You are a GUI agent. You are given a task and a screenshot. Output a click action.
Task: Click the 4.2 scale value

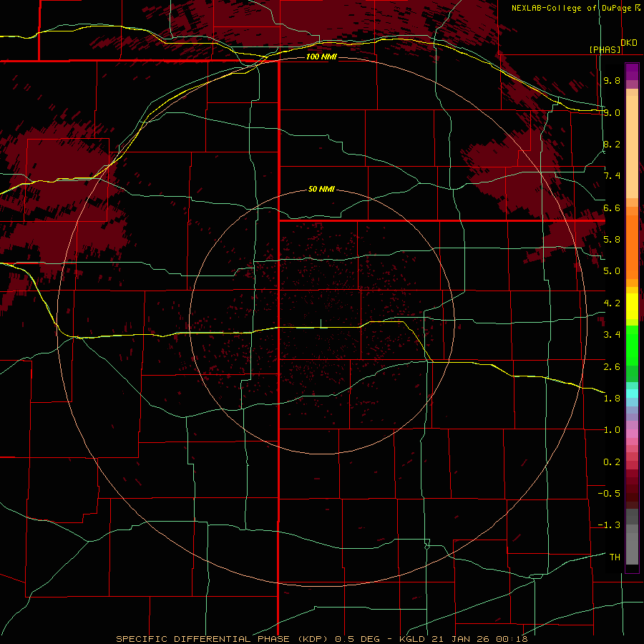point(612,303)
